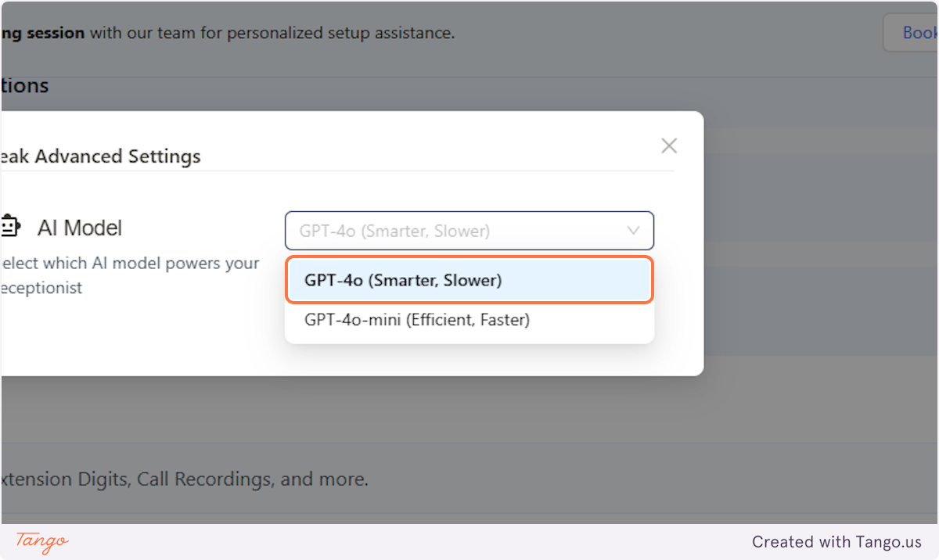Viewport: 939px width, 560px height.
Task: Open the Created with Tango.us link
Action: [837, 541]
